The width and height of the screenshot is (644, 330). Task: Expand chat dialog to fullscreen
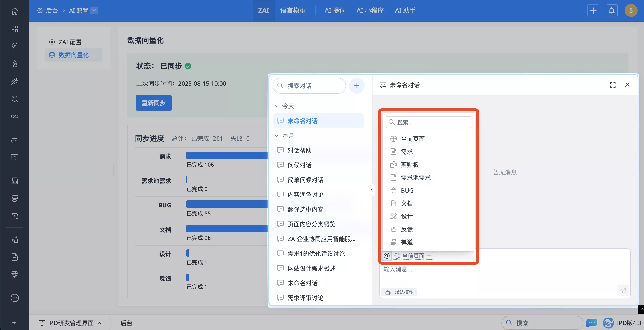pyautogui.click(x=612, y=85)
